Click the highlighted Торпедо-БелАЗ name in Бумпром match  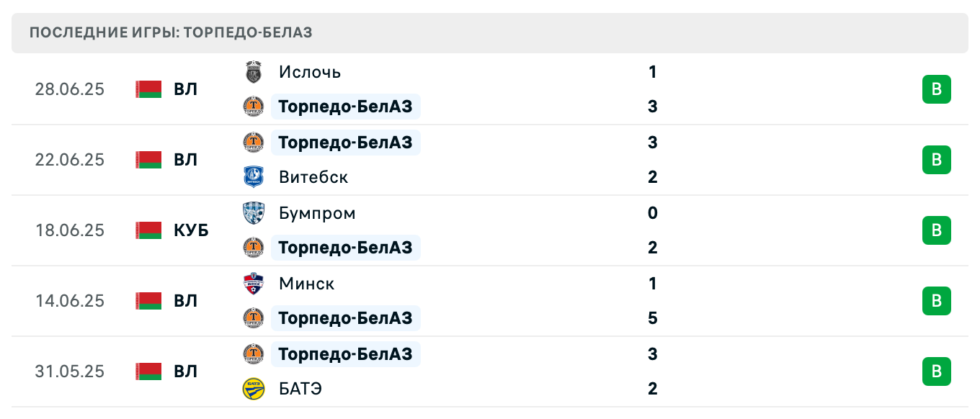(x=346, y=248)
